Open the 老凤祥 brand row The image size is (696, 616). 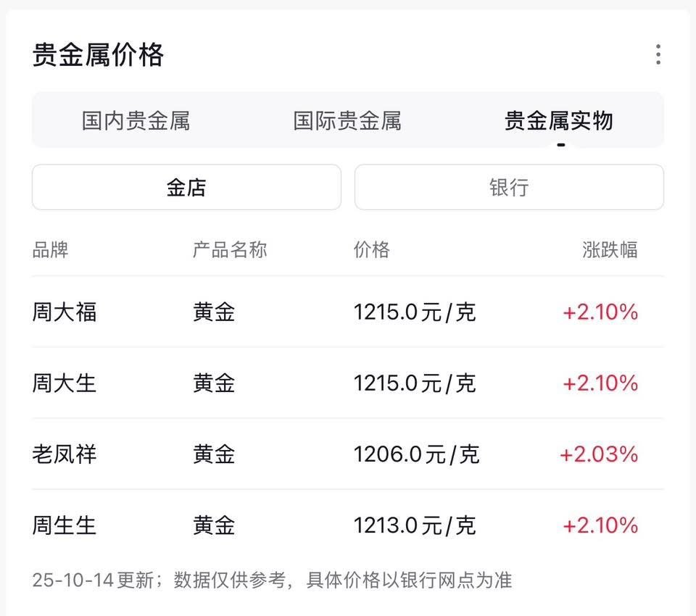[x=65, y=454]
